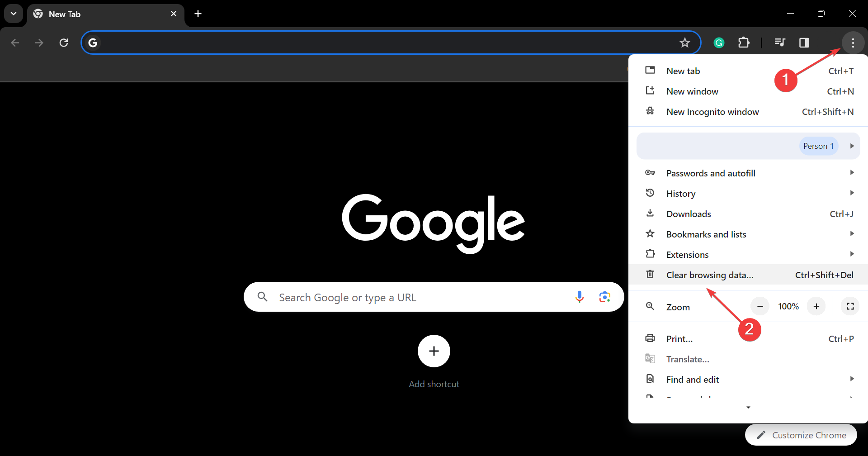Click the Google G icon in address bar
868x456 pixels.
pyautogui.click(x=93, y=43)
